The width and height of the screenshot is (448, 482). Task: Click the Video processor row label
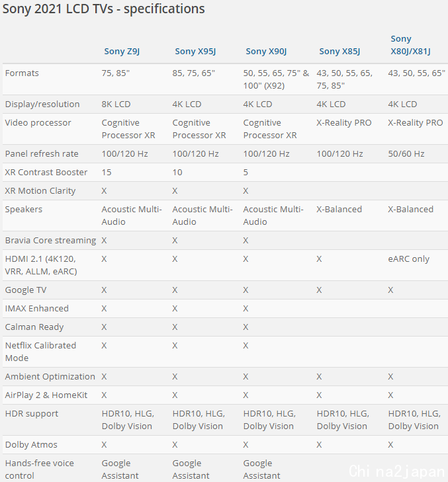[x=38, y=123]
